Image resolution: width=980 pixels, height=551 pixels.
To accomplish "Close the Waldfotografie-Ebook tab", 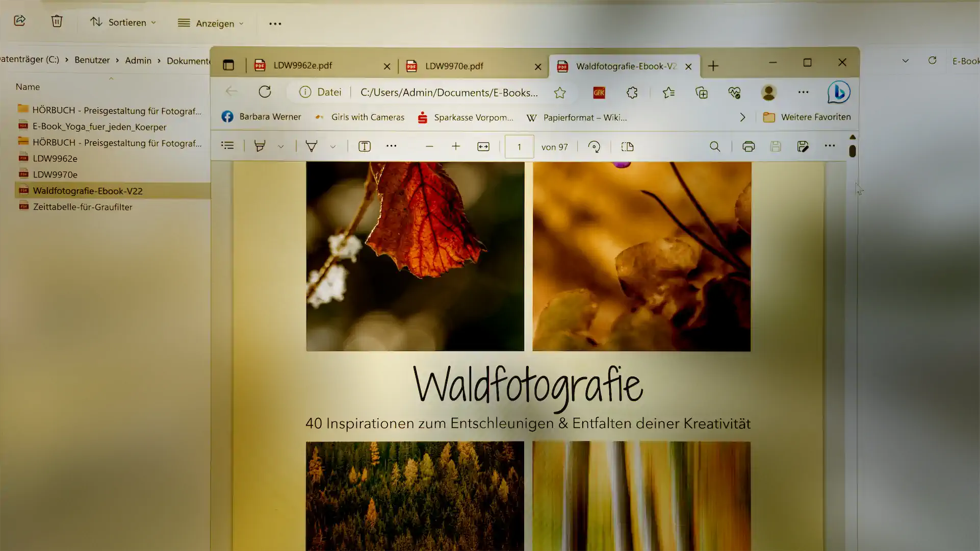I will click(688, 66).
